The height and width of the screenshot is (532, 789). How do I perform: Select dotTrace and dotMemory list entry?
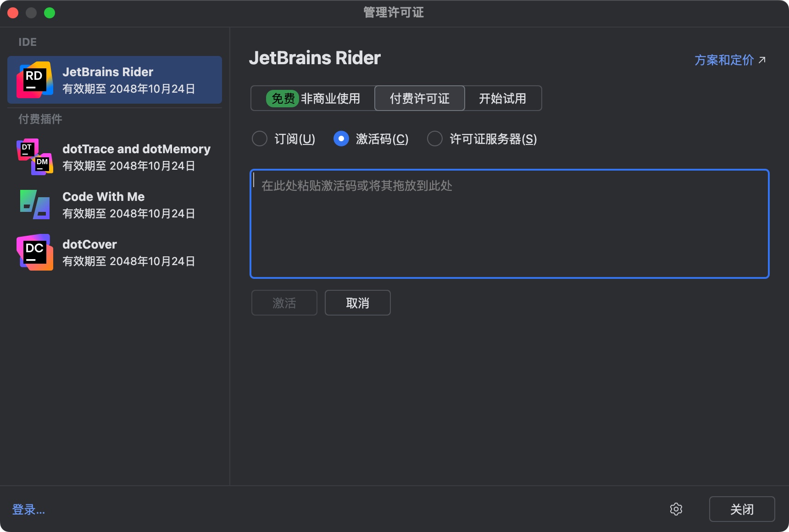click(115, 157)
